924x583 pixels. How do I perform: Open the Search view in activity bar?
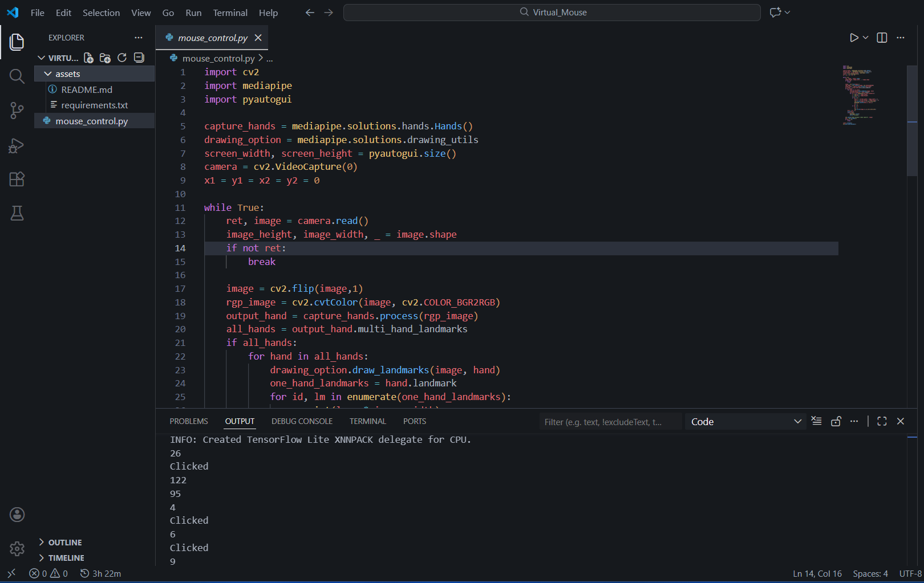pos(17,76)
